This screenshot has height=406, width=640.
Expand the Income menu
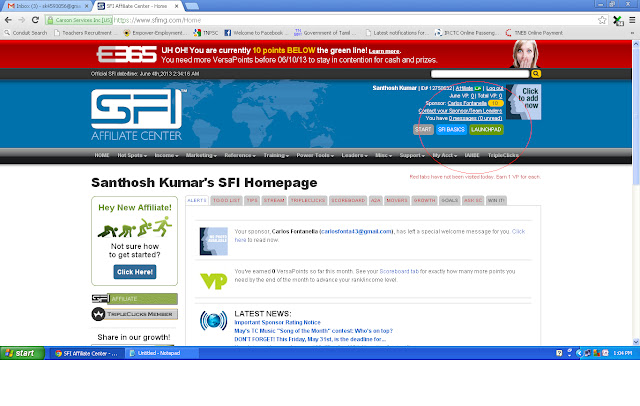(166, 155)
